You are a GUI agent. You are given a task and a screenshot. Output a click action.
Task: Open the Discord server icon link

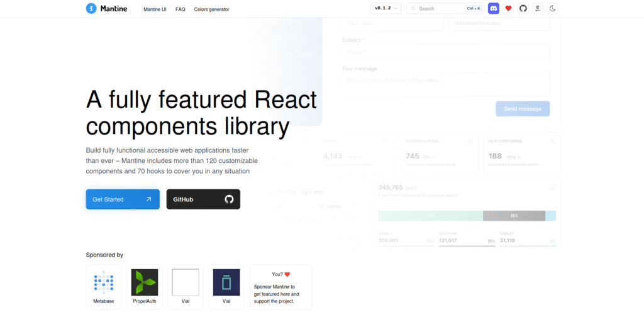[x=493, y=8]
